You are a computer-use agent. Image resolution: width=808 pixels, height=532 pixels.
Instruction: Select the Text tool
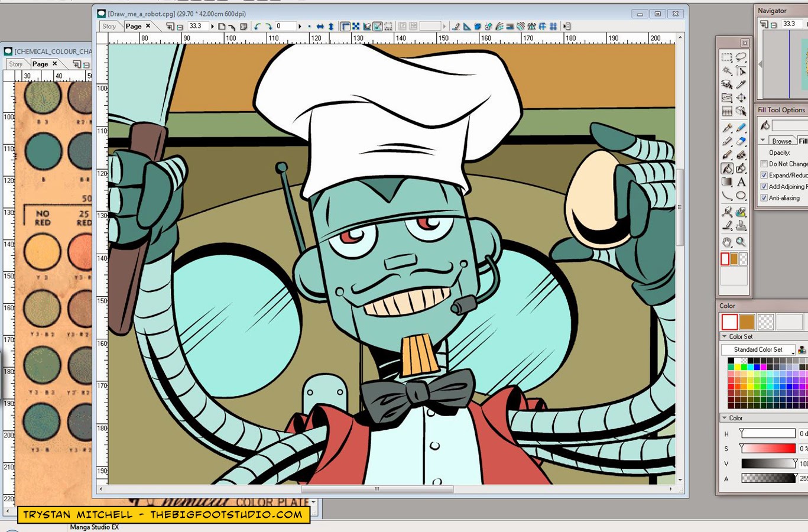[741, 182]
